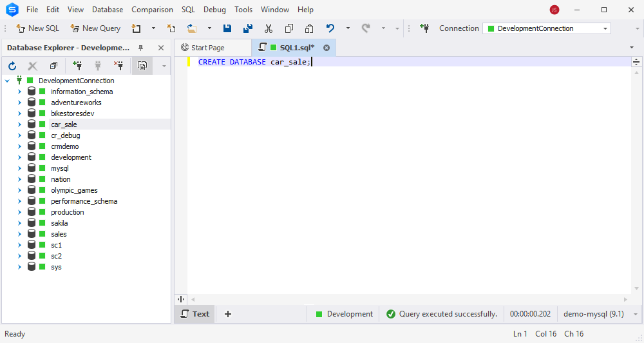Open the Debug menu
This screenshot has width=644, height=343.
(x=214, y=10)
